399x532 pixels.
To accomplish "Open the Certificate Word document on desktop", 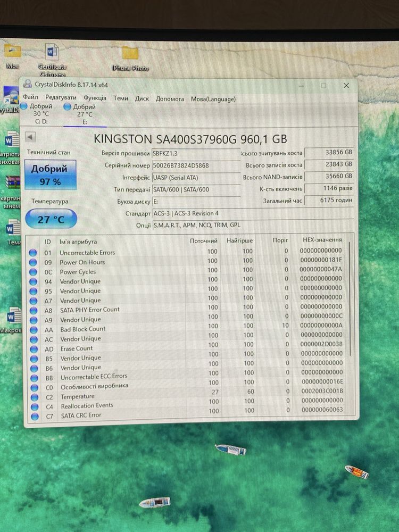I will tap(52, 60).
